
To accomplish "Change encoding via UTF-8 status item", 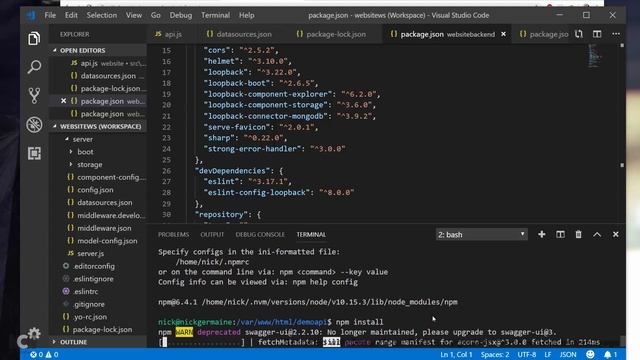I will point(527,354).
